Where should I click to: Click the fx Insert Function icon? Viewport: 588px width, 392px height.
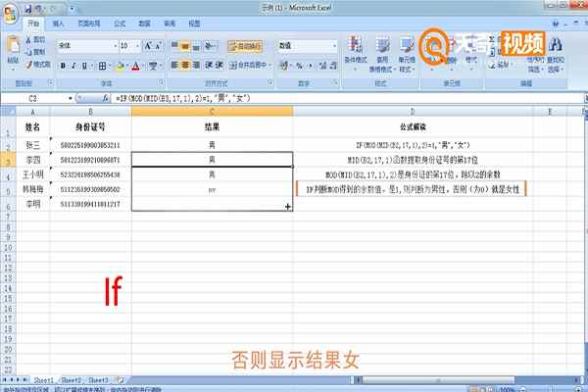pos(106,98)
